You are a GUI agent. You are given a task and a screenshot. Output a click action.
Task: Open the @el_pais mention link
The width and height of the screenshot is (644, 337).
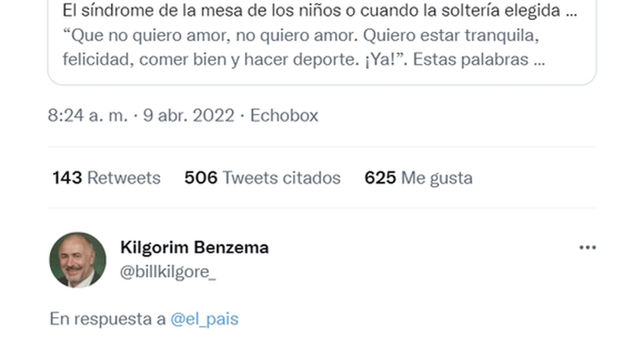pyautogui.click(x=204, y=319)
